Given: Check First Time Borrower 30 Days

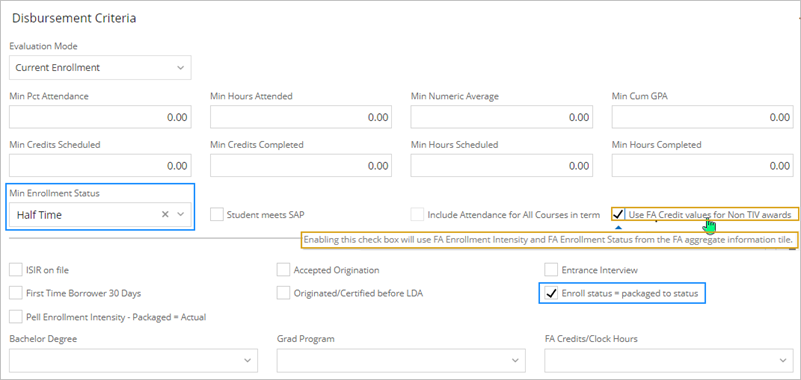Looking at the screenshot, I should (x=16, y=293).
